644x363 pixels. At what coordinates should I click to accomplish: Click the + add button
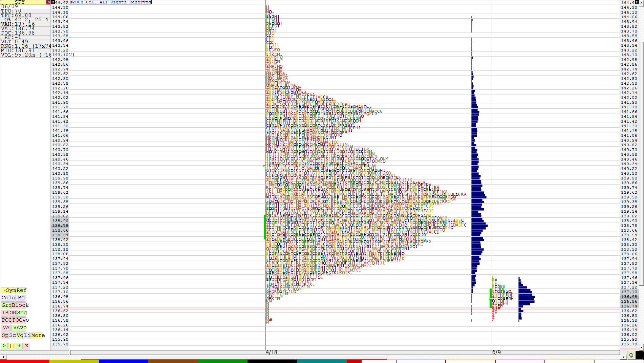pos(19,346)
